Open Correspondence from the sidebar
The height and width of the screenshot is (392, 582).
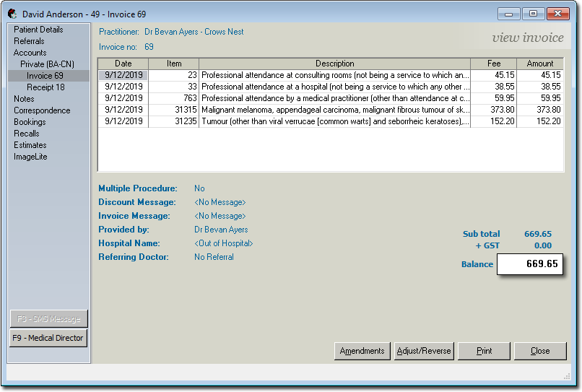point(42,110)
